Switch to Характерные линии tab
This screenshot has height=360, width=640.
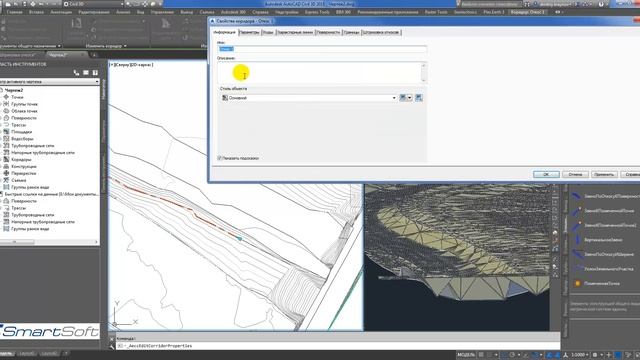[x=296, y=32]
